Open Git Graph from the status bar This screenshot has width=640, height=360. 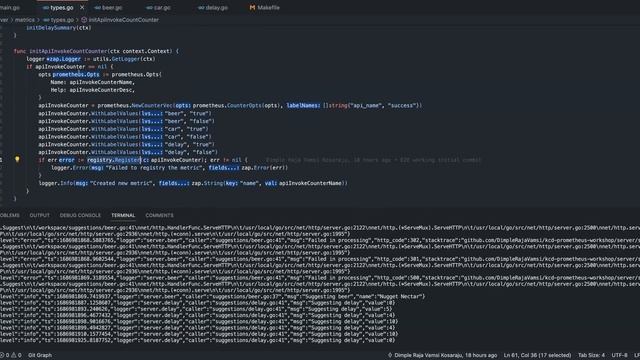pyautogui.click(x=40, y=355)
